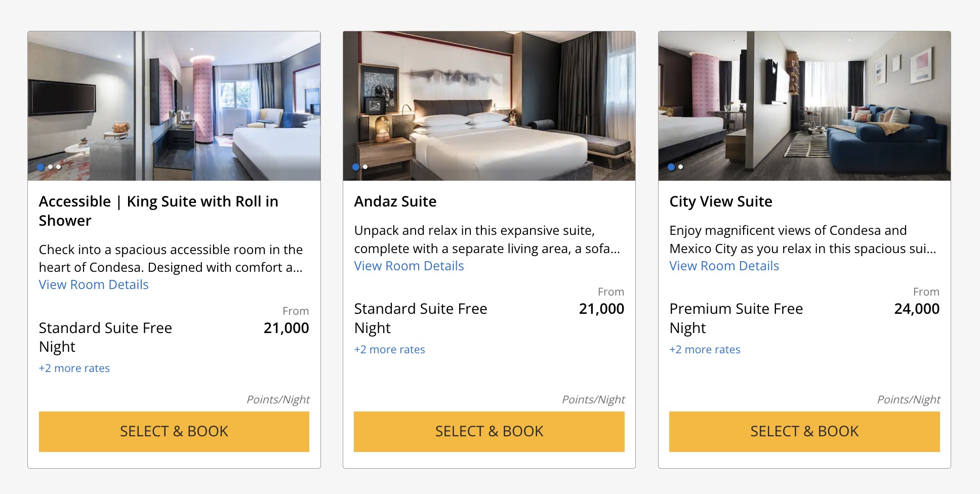This screenshot has height=494, width=980.
Task: Open View Room Details for the Accessible King Suite
Action: coord(93,284)
